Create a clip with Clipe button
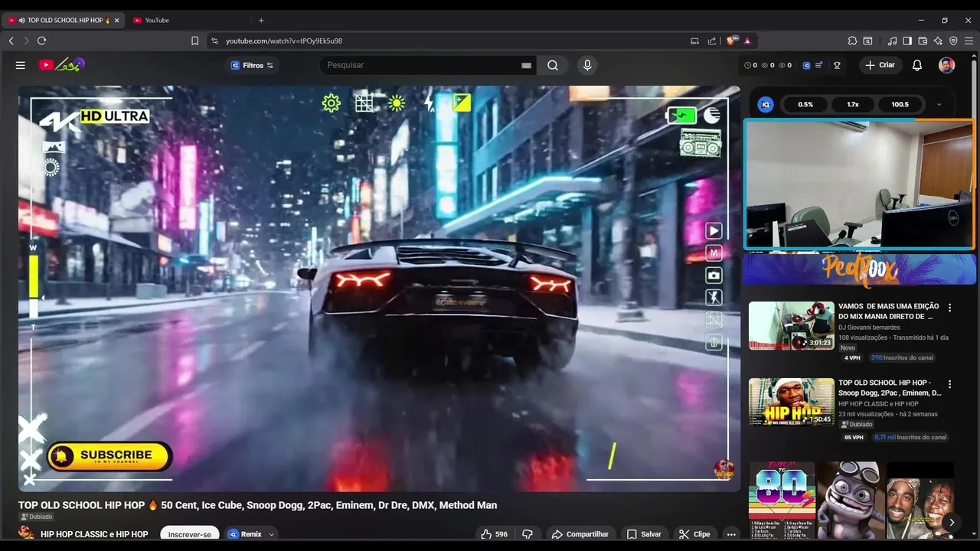980x551 pixels. 695,534
